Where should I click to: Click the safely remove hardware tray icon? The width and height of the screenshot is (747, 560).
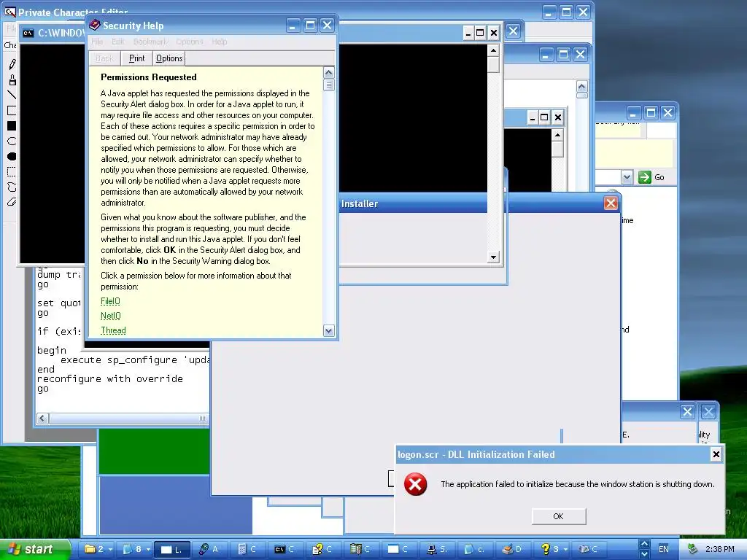(693, 549)
